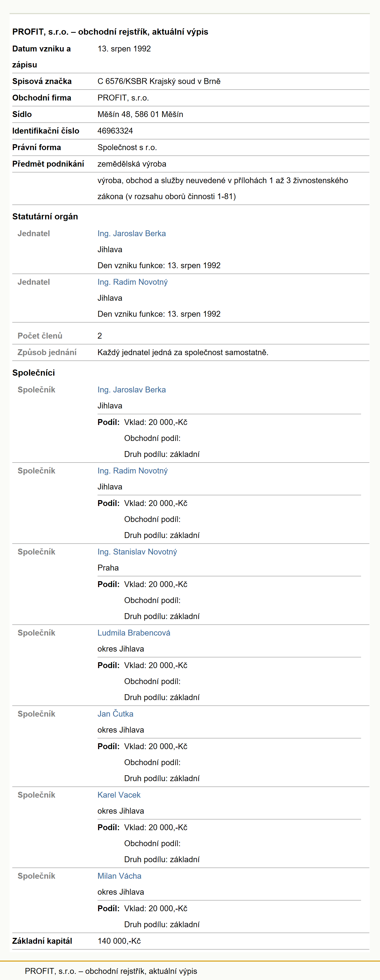Click the Společníci section heading
Screen dimensions: 380x980
click(34, 372)
